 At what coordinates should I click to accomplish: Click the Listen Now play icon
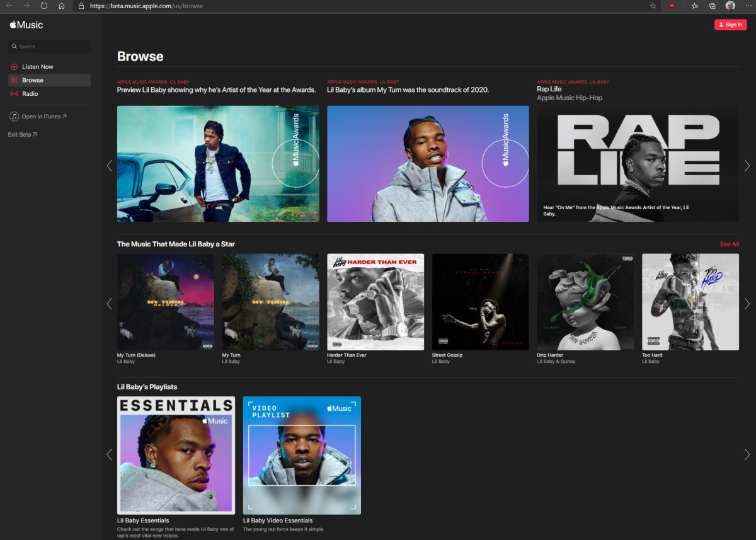tap(14, 67)
